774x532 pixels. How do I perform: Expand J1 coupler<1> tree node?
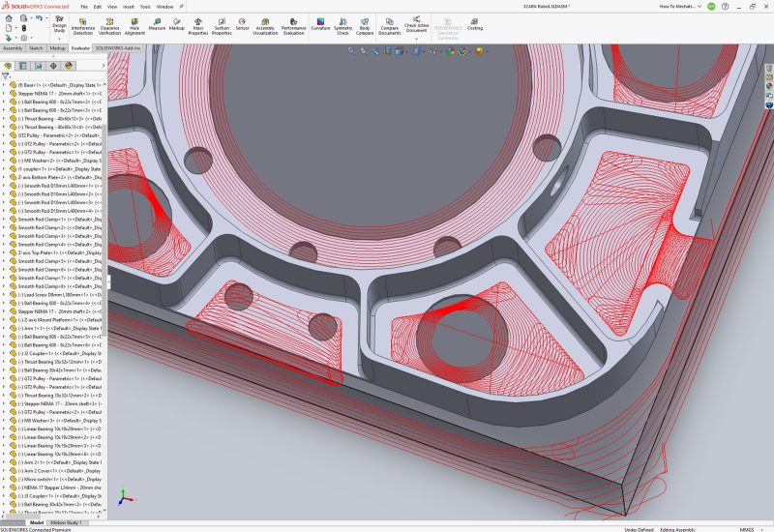pyautogui.click(x=4, y=168)
